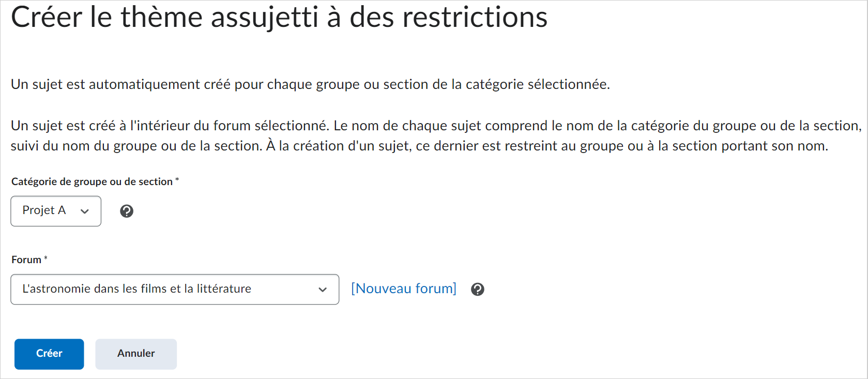Cancel with the Annuler button

coord(136,354)
